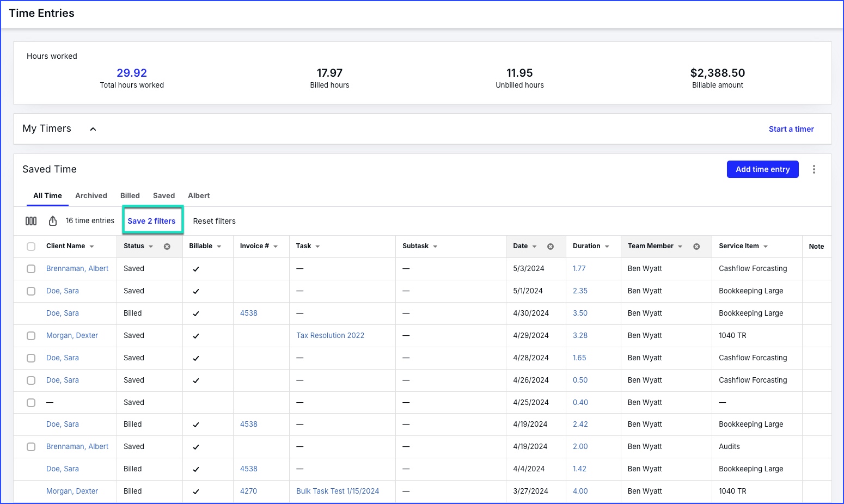Click duration 3.28 for Morgan, Dexter
Screen dimensions: 844x504
580,335
